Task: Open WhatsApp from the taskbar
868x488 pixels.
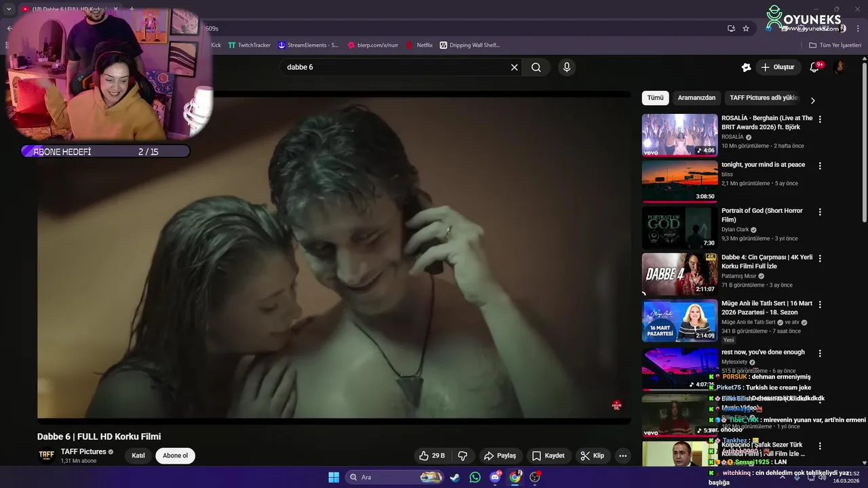Action: click(475, 477)
